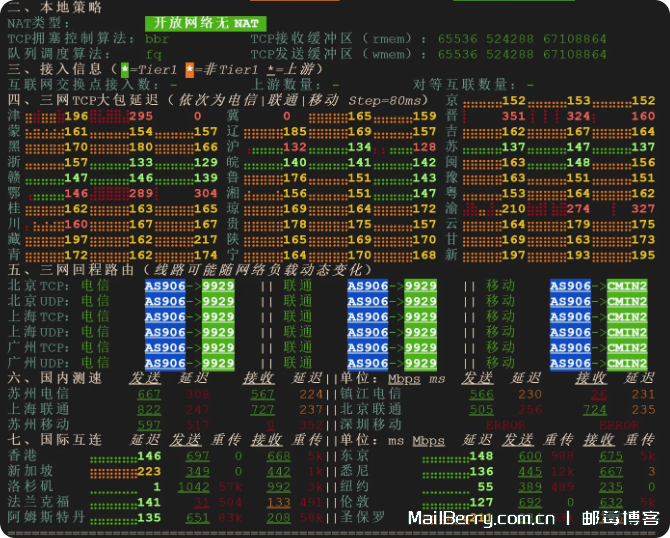This screenshot has height=538, width=670.
Task: Click section heading 七、国际互连
Action: [50, 440]
